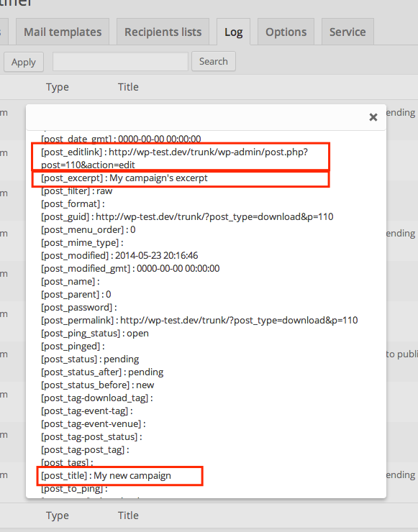Select the post_name line
This screenshot has width=418, height=532.
click(x=71, y=281)
